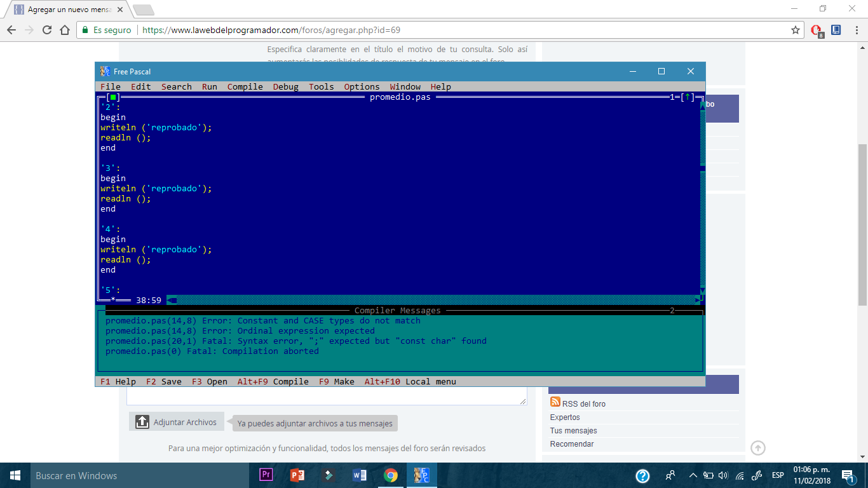The image size is (868, 488).
Task: Click the lawebdelprogramador.com address bar
Action: (438, 30)
